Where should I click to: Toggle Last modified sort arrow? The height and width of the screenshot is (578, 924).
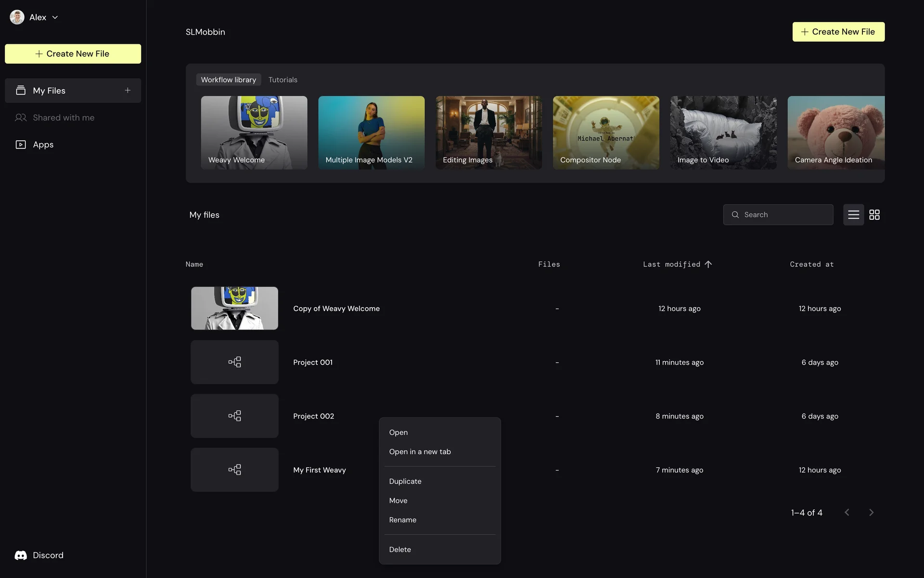pyautogui.click(x=708, y=264)
